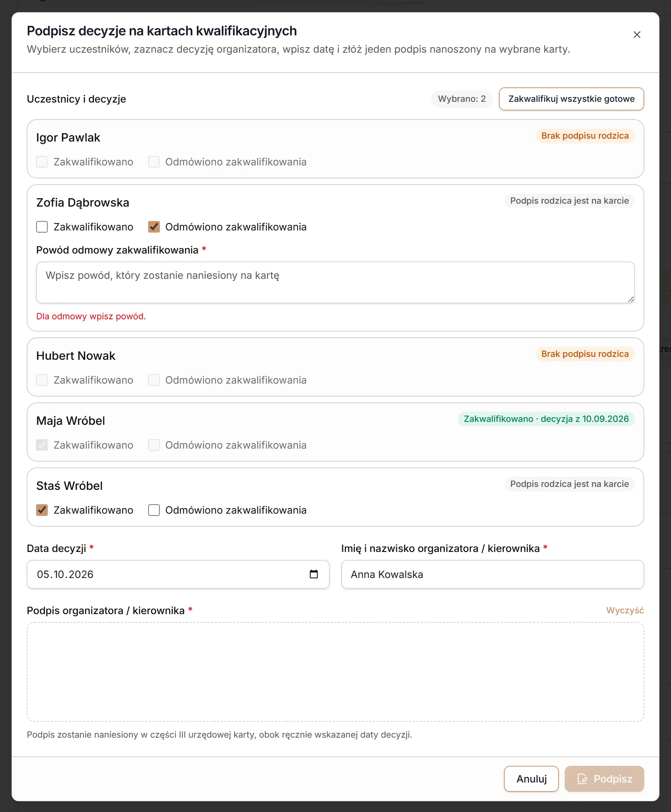Viewport: 671px width, 812px height.
Task: Tick Odmówiono zakwalifikowania for Staś Wróbel
Action: [x=154, y=510]
